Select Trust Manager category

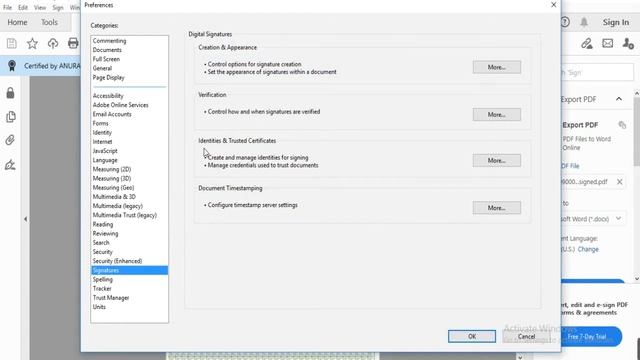pyautogui.click(x=111, y=298)
